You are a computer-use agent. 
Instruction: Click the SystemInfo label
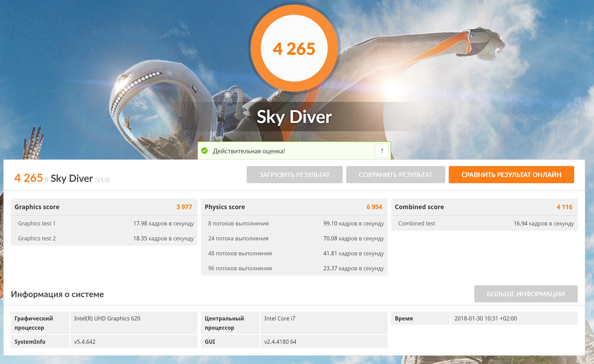pyautogui.click(x=30, y=342)
